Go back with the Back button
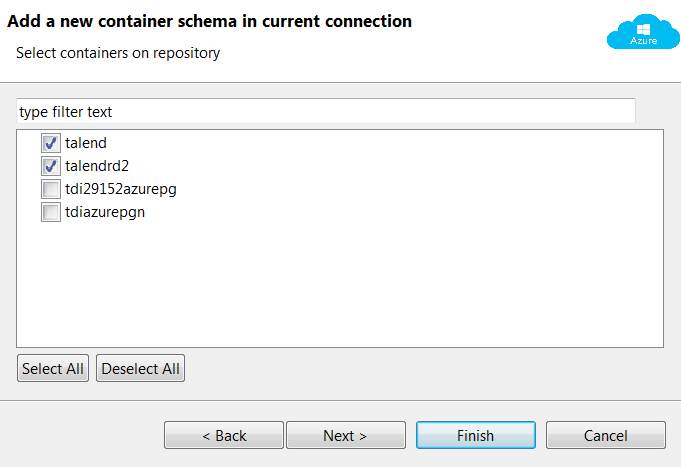 pos(224,436)
